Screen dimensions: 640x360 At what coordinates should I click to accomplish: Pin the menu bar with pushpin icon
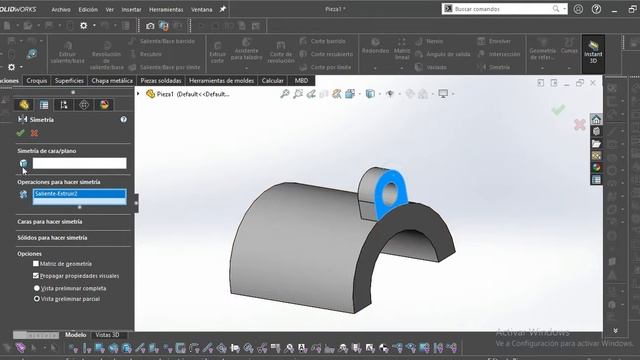click(222, 9)
